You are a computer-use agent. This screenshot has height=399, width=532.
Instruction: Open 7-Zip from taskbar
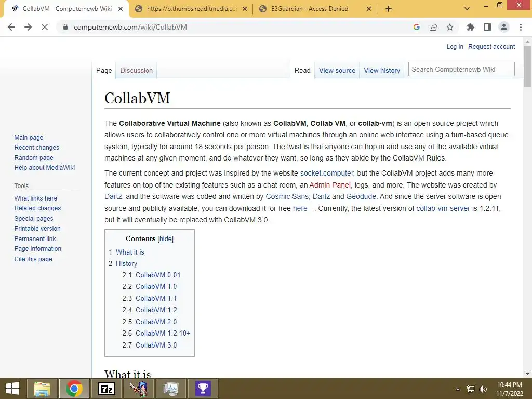click(107, 389)
